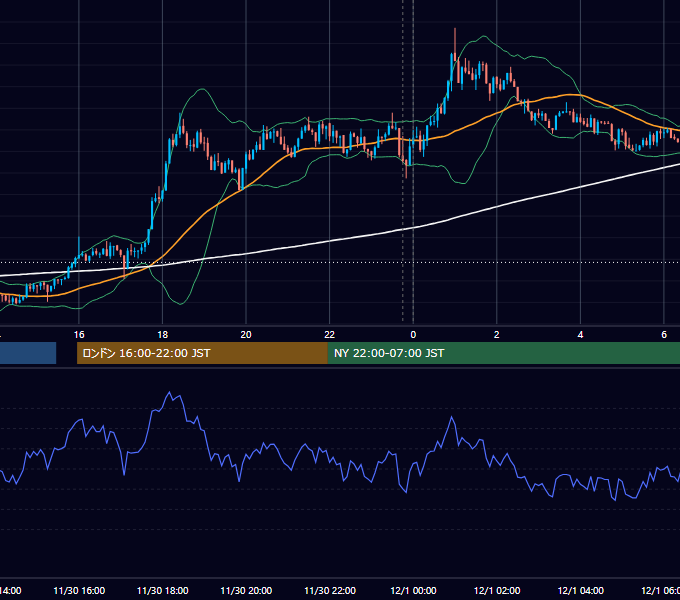Click the 11/30 18:00 time label
This screenshot has width=680, height=600.
click(163, 591)
